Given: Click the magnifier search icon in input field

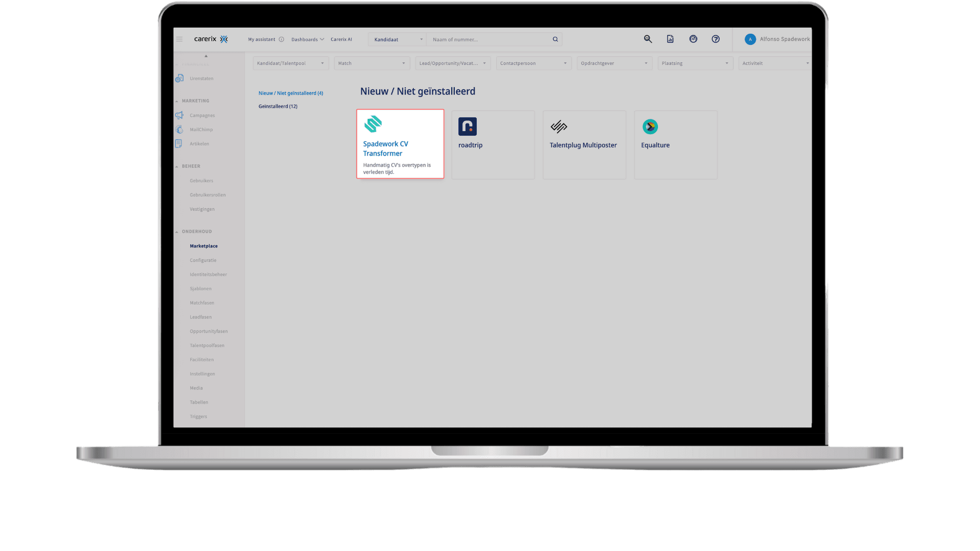Looking at the screenshot, I should pyautogui.click(x=555, y=39).
